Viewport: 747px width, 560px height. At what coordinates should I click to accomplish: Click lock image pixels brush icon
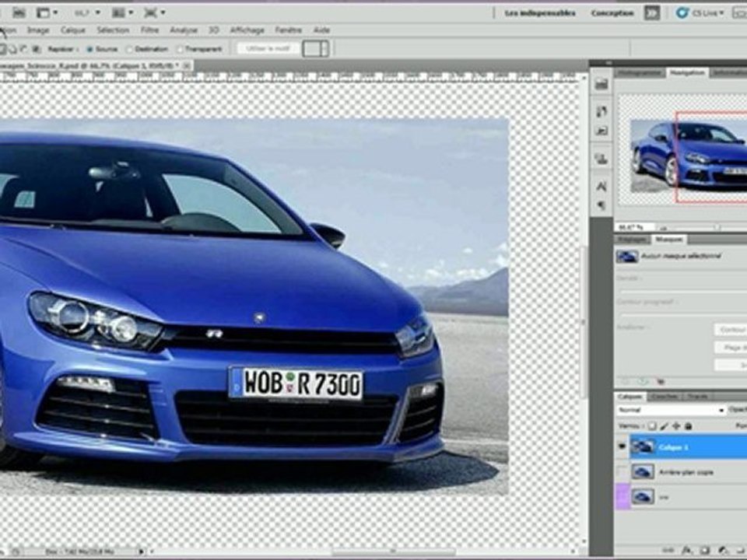pyautogui.click(x=664, y=426)
